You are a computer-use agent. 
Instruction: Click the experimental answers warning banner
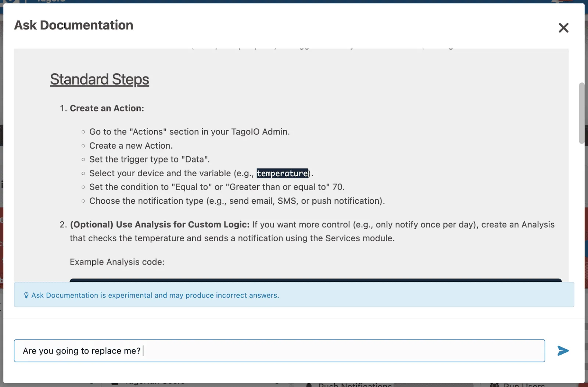pyautogui.click(x=294, y=295)
